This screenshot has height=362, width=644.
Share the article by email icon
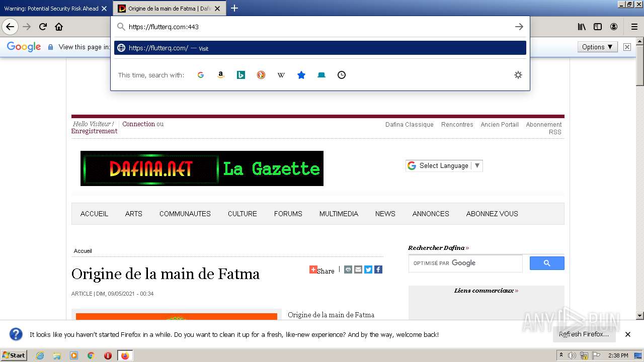coord(358,269)
